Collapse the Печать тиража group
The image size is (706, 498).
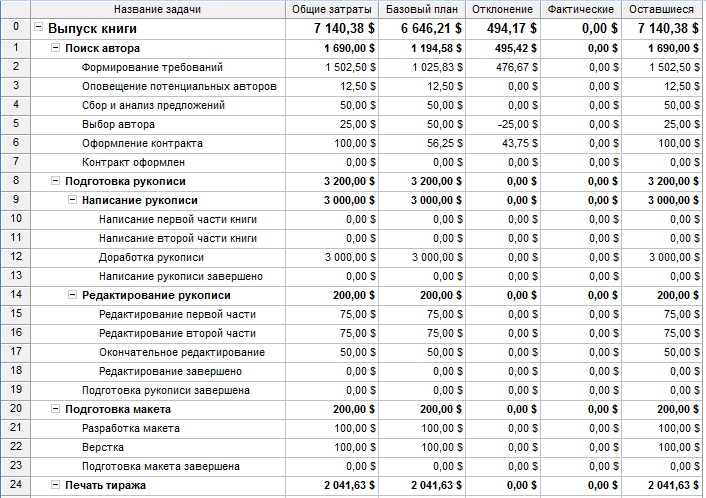pos(55,484)
